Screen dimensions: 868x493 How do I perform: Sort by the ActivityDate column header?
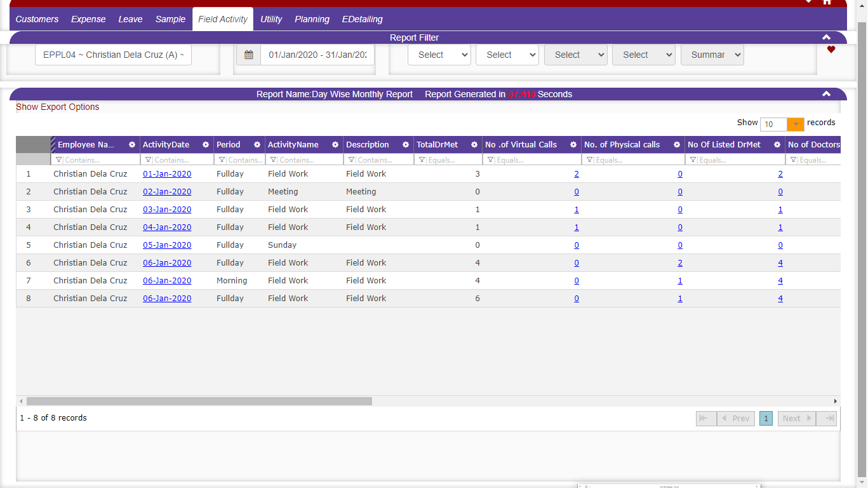(166, 145)
